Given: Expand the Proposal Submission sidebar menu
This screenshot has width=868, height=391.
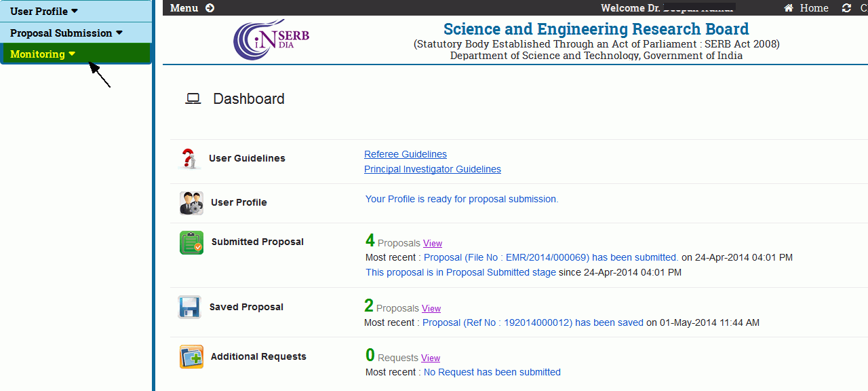Looking at the screenshot, I should point(66,33).
